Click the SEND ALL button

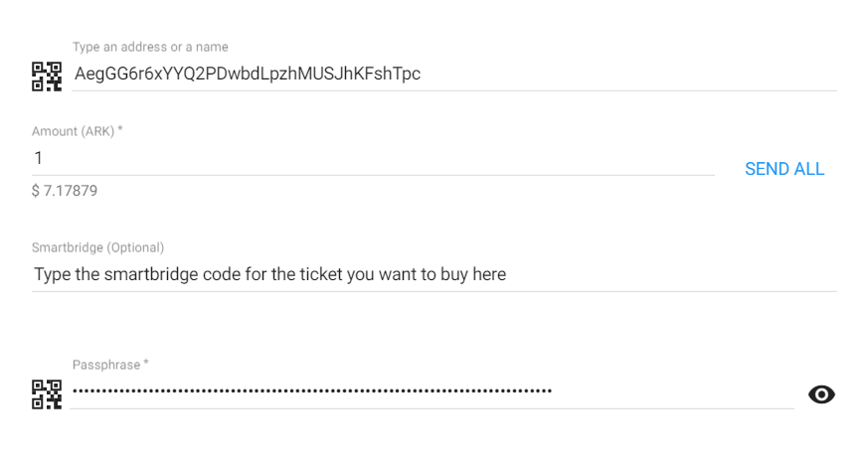[x=784, y=169]
